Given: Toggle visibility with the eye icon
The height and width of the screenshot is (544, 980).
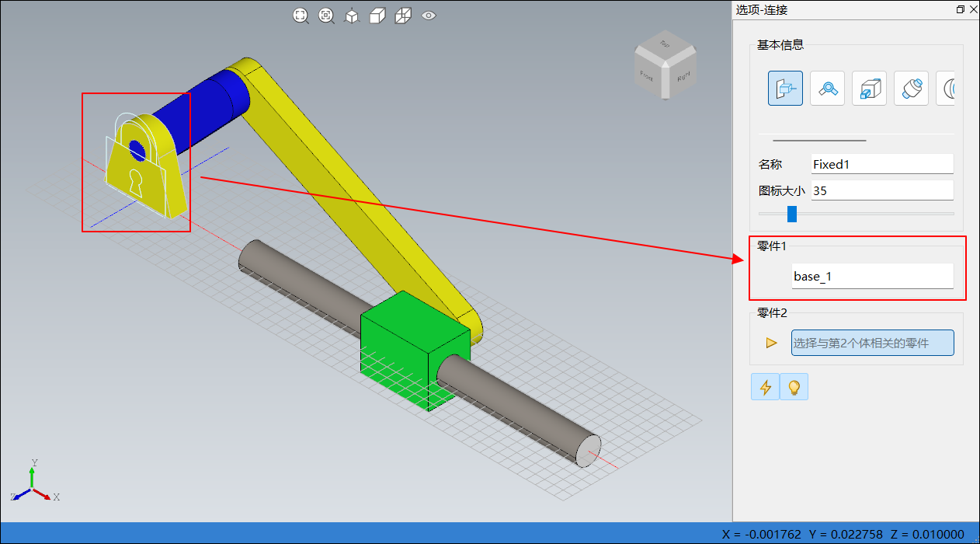Looking at the screenshot, I should (429, 16).
